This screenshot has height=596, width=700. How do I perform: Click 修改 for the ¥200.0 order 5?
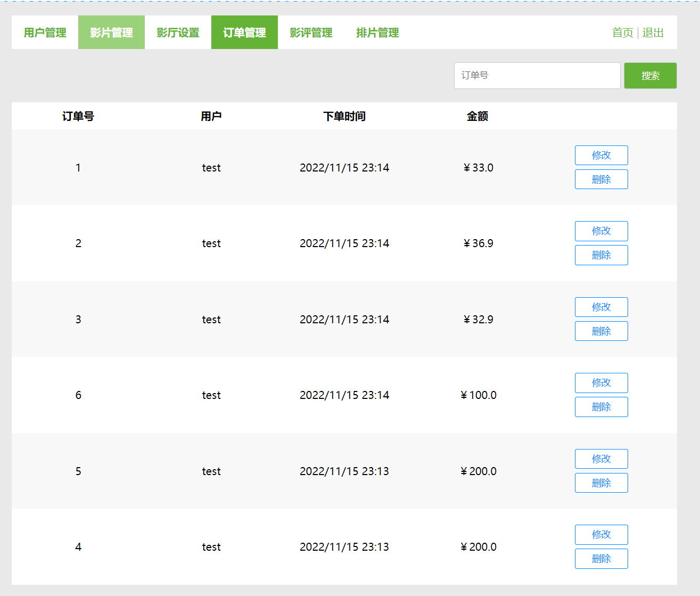point(601,459)
